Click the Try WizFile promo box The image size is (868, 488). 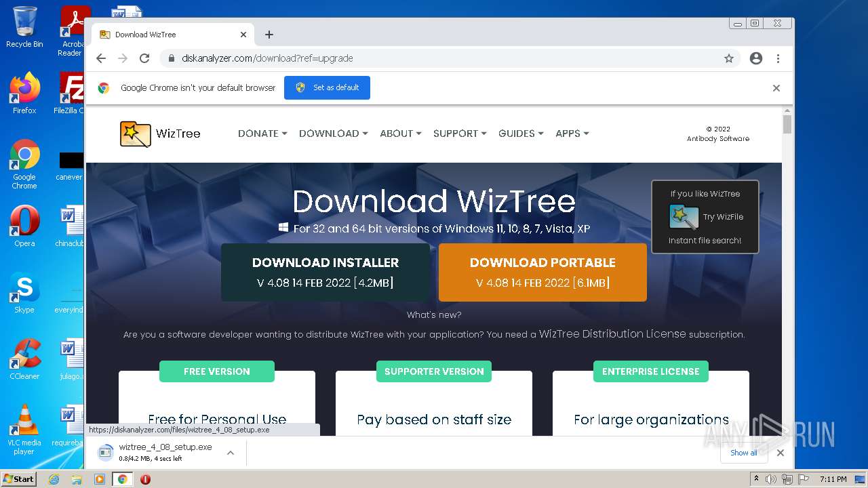(x=705, y=217)
